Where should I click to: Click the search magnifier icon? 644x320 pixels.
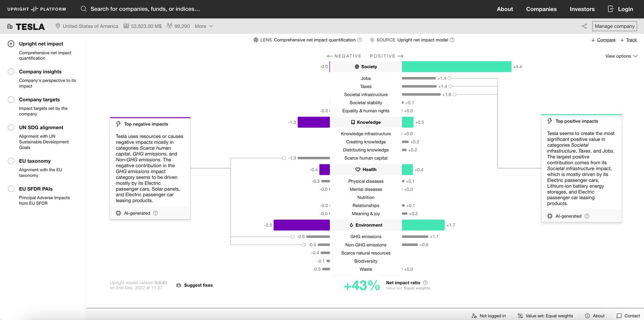(84, 9)
